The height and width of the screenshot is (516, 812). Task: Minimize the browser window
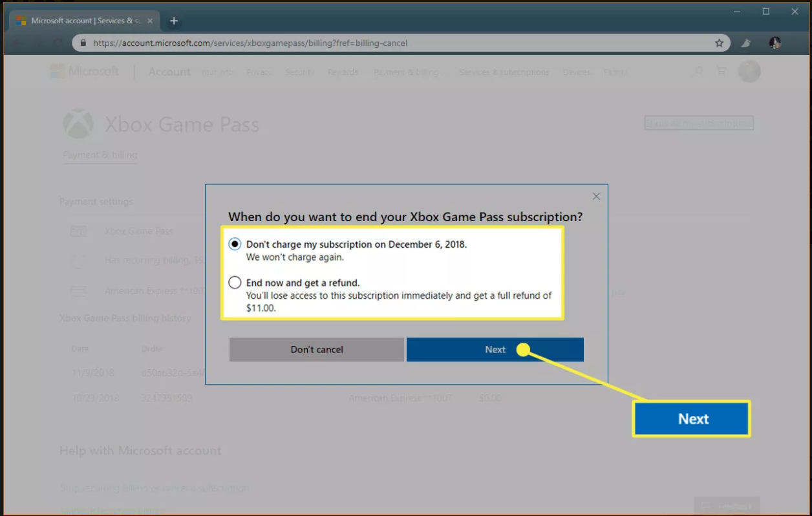point(736,12)
